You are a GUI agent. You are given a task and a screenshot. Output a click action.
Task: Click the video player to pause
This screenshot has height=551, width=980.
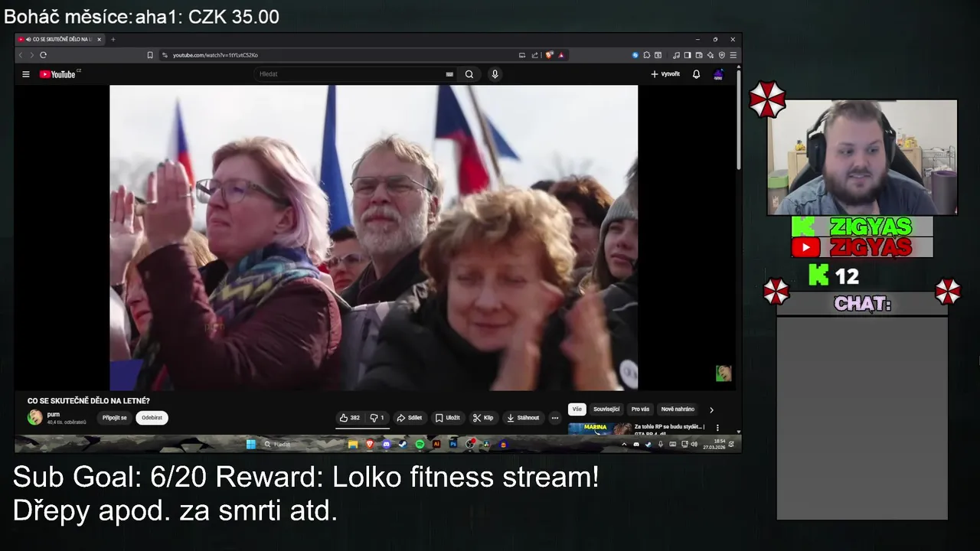(x=374, y=237)
